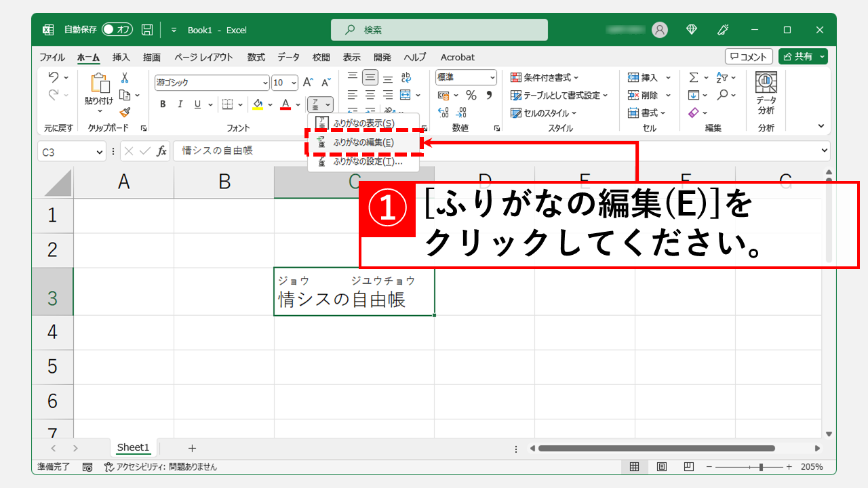Viewport: 868px width, 488px height.
Task: Toggle the 自動保存 autosave switch
Action: tap(117, 30)
